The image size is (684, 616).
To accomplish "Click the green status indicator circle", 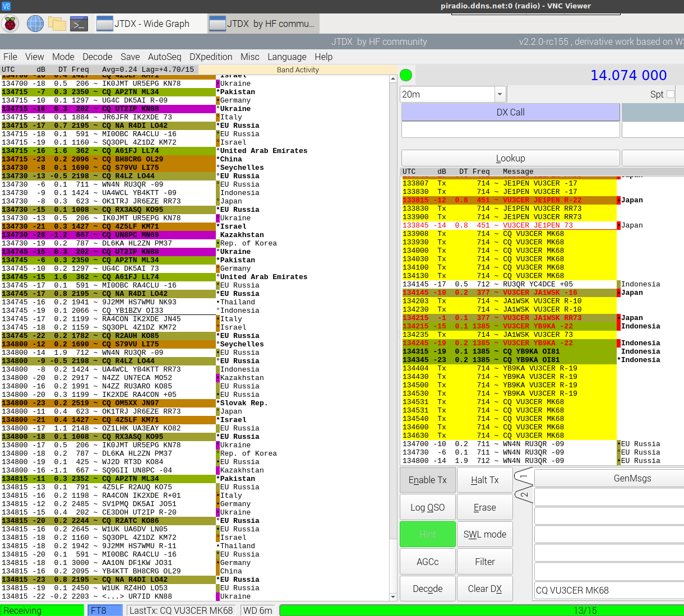I will (x=406, y=75).
